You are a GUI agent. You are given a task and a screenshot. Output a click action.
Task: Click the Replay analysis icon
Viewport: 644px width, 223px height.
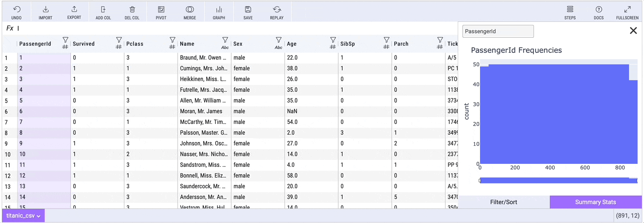coord(277,10)
